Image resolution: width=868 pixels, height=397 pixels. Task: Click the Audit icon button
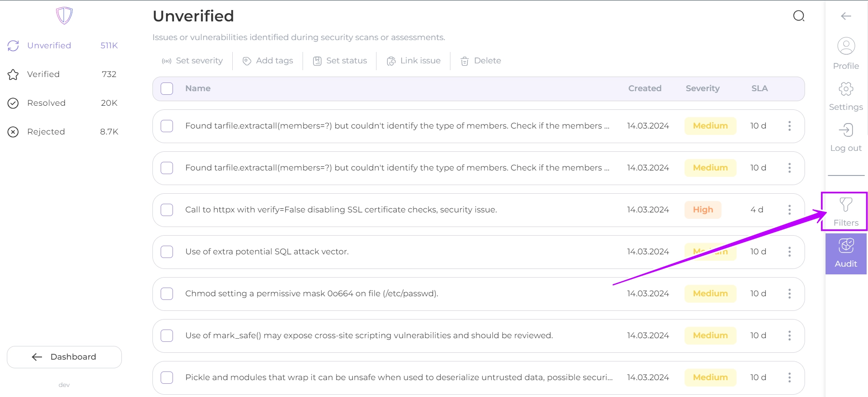click(846, 253)
